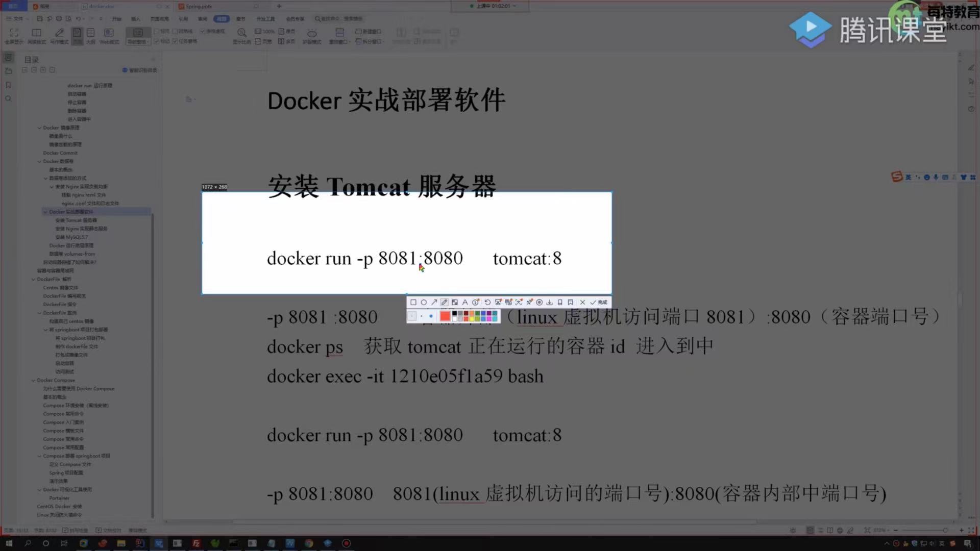
Task: Collapse the Docker Compose outline section
Action: point(33,381)
